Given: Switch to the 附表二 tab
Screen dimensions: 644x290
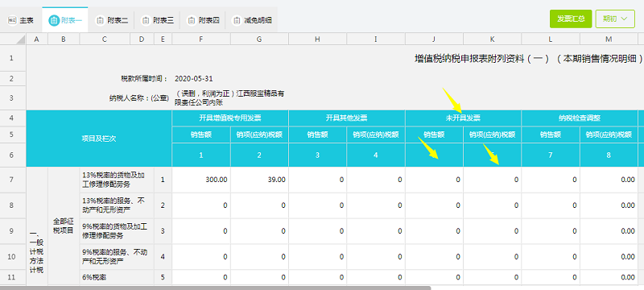Looking at the screenshot, I should (x=111, y=20).
